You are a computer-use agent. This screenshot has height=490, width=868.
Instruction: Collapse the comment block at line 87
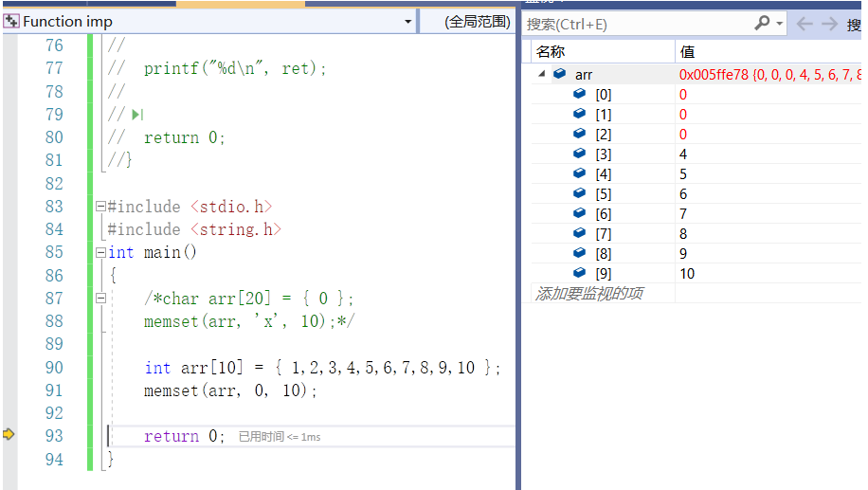[x=100, y=299]
